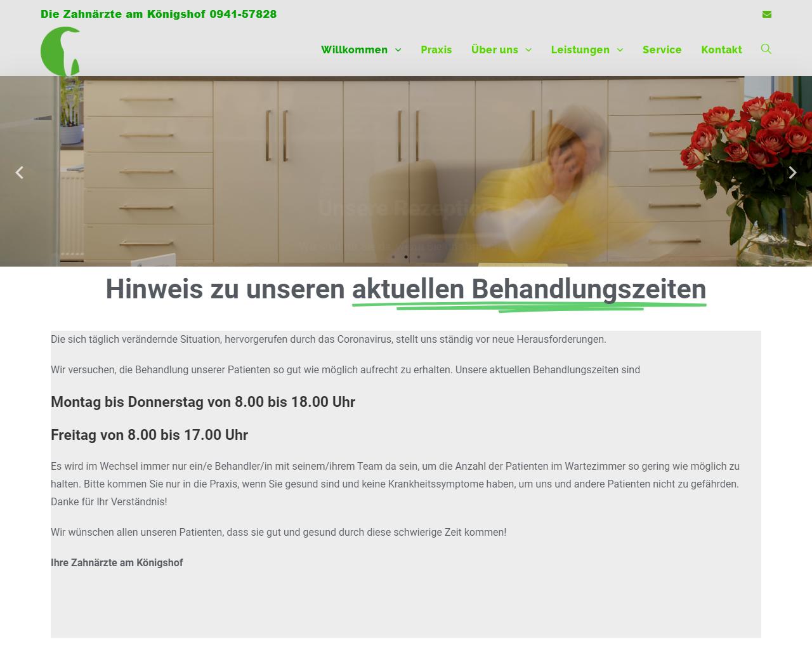This screenshot has height=650, width=812.
Task: Click the green envelope email icon
Action: 767,14
